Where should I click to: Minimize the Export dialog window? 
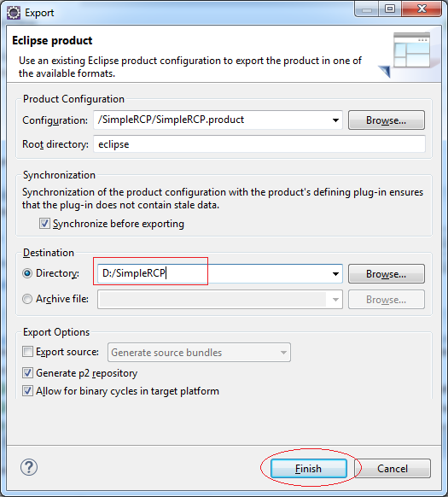pyautogui.click(x=367, y=9)
